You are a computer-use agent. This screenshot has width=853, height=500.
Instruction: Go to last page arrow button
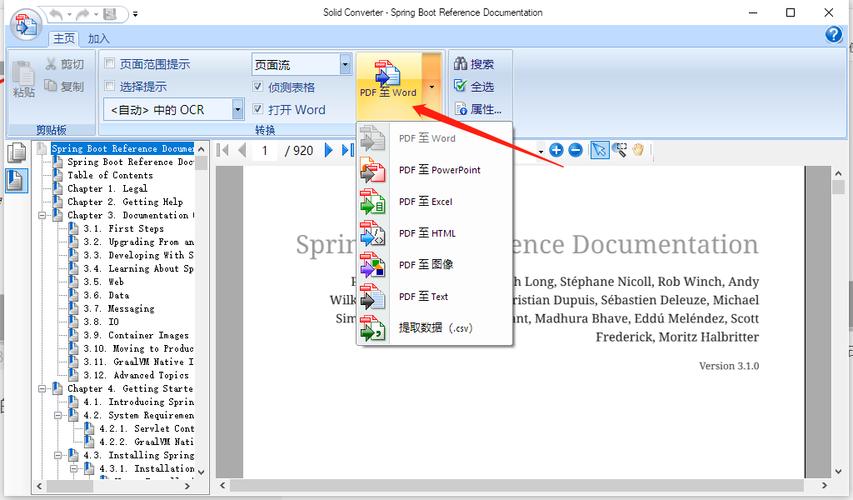(x=347, y=150)
